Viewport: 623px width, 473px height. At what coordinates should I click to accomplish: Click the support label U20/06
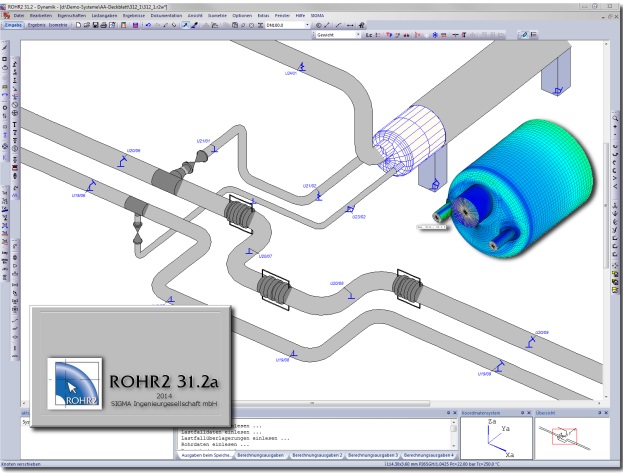coord(134,151)
